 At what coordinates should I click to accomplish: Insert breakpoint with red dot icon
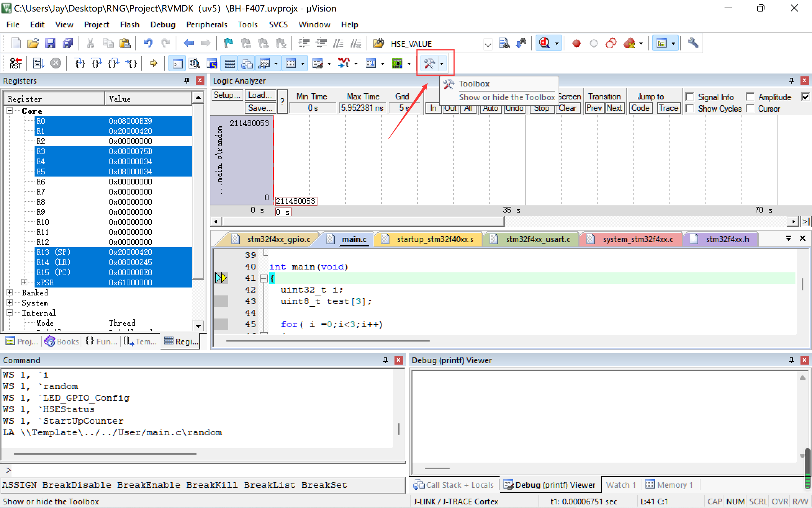click(576, 44)
